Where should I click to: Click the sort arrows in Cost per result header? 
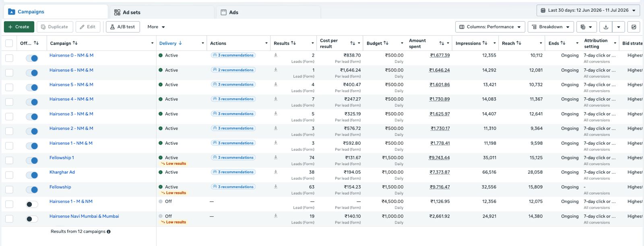click(353, 43)
